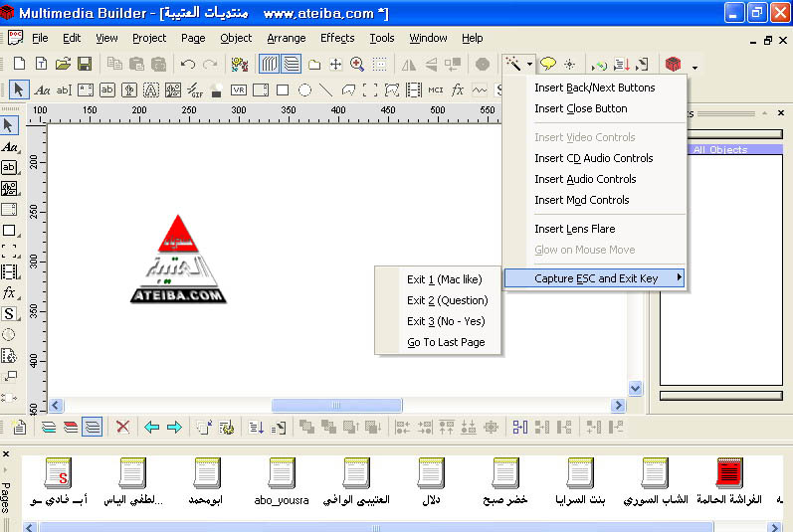The image size is (793, 532).
Task: Select the Aa text tool in left sidebar
Action: (x=9, y=146)
